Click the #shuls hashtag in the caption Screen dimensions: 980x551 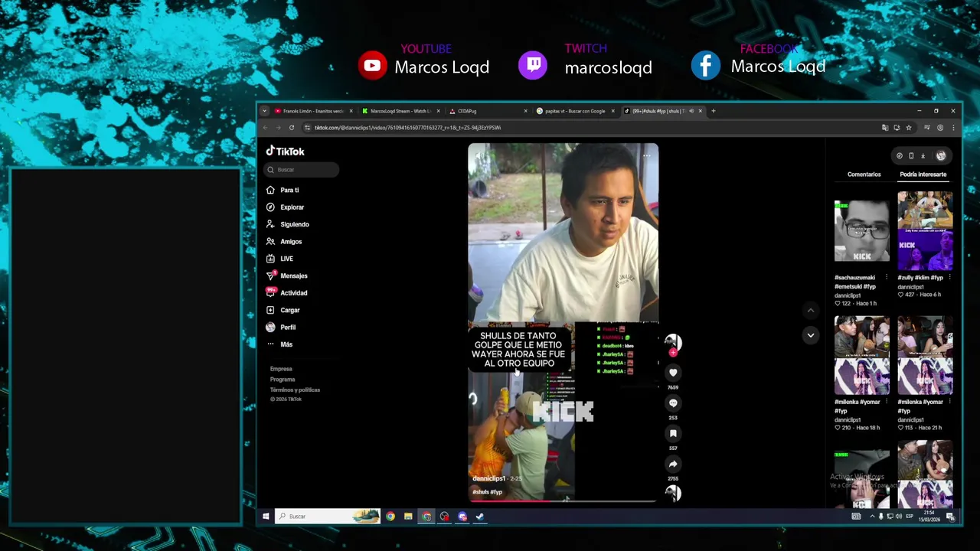(x=480, y=492)
